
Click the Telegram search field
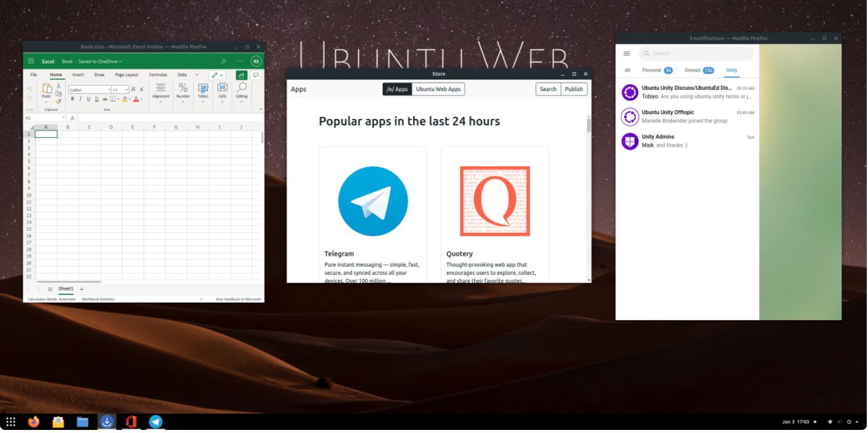coord(696,54)
